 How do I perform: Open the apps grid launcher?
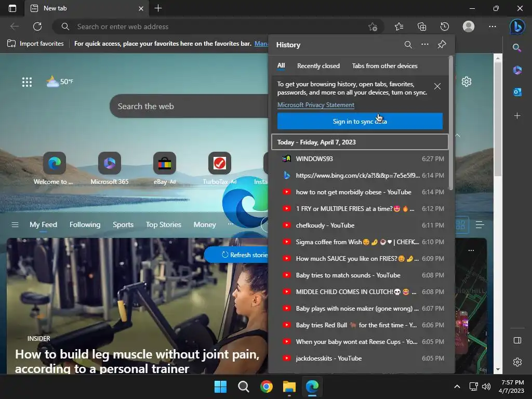(27, 82)
